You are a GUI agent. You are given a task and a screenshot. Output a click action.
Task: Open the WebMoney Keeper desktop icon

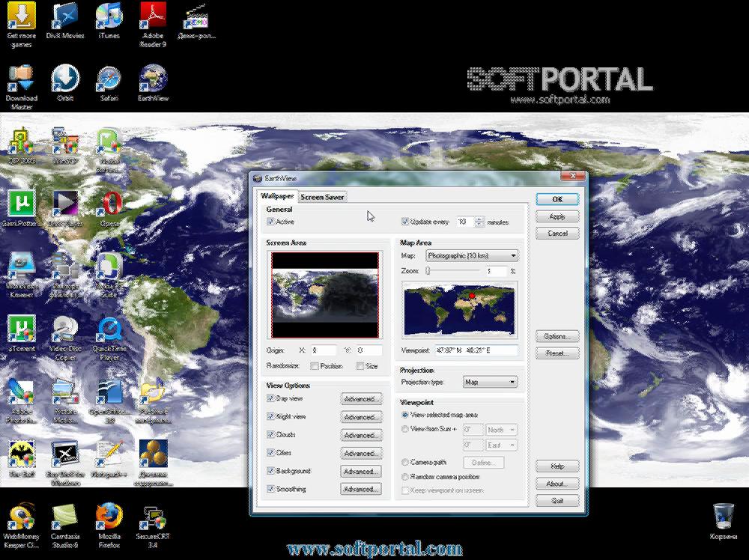tap(21, 526)
